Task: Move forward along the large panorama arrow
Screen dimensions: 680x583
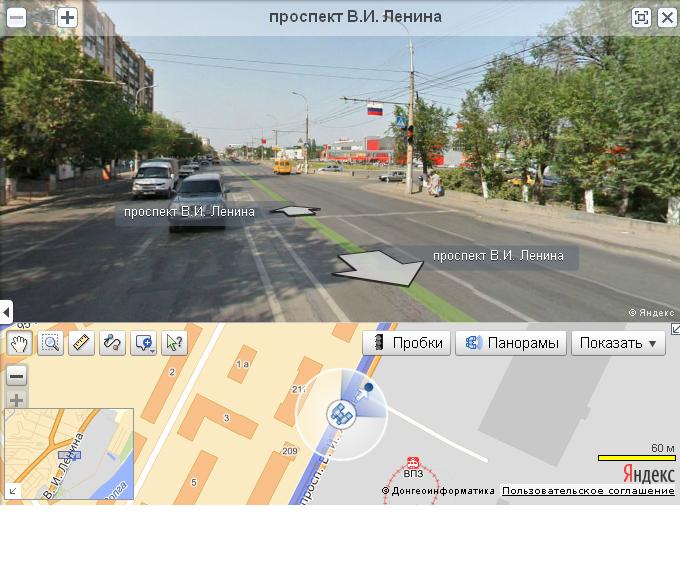Action: (x=377, y=268)
